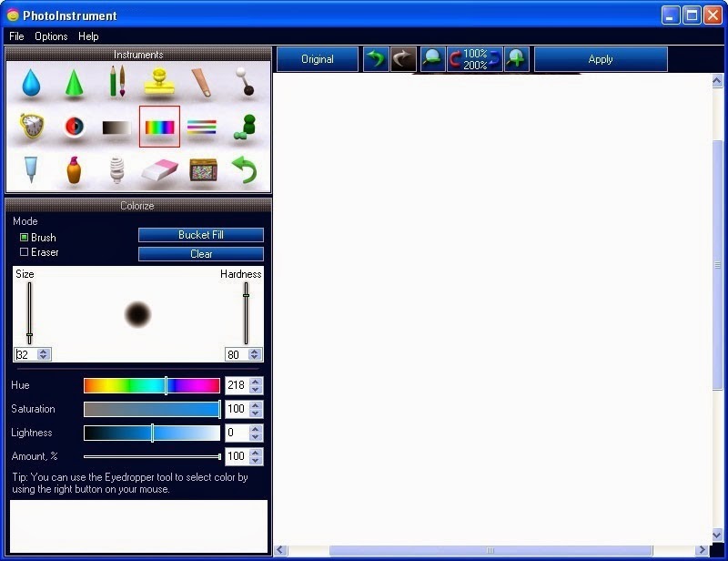
Task: Select the blue glass tube tool
Action: 31,169
